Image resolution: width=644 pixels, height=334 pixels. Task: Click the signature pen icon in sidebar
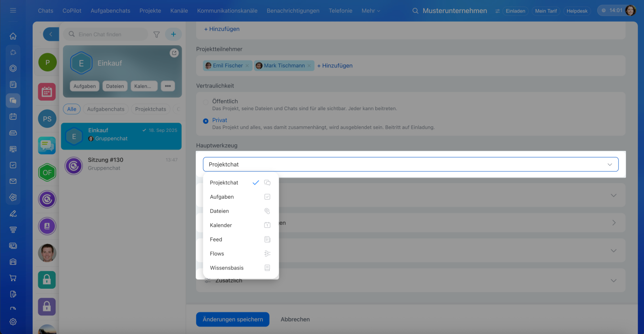13,213
